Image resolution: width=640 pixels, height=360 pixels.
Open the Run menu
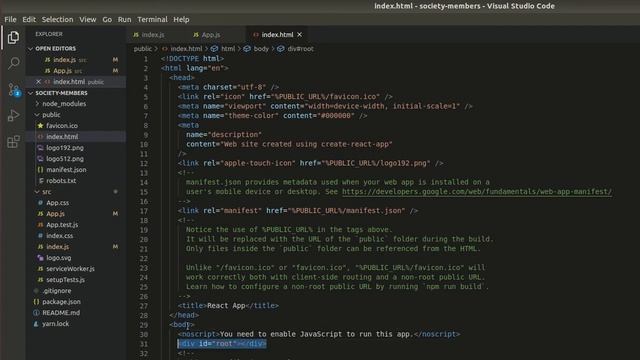[x=124, y=20]
